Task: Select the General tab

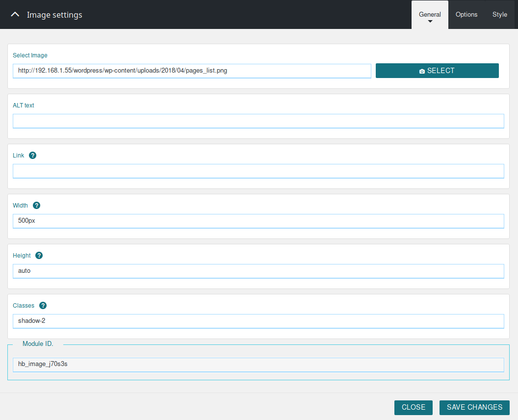Action: (430, 14)
